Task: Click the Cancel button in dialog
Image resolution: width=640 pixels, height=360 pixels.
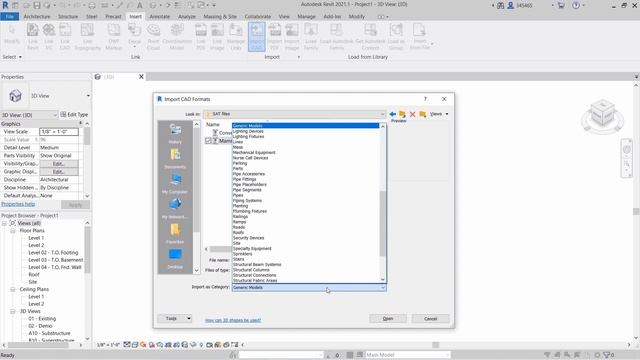Action: tap(430, 318)
